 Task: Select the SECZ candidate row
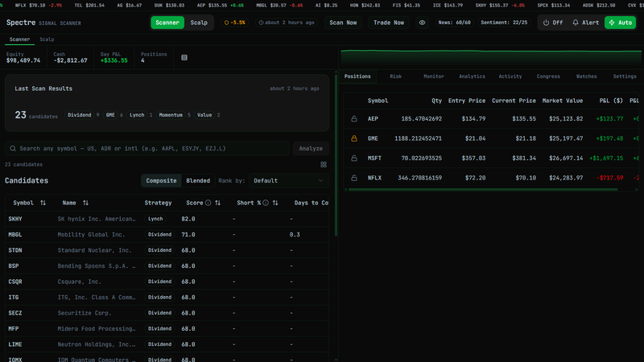[x=167, y=313]
